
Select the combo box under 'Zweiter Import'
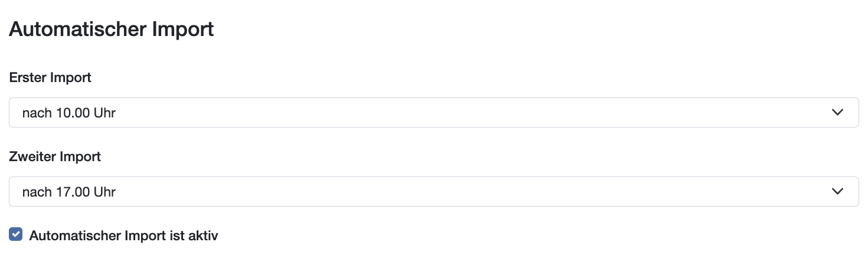pos(433,192)
